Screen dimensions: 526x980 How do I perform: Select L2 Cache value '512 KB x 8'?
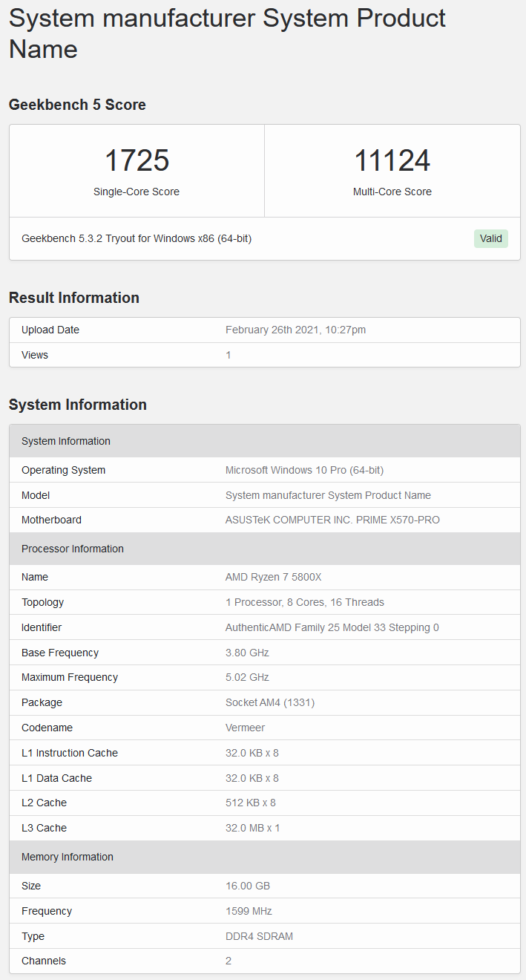pyautogui.click(x=251, y=803)
